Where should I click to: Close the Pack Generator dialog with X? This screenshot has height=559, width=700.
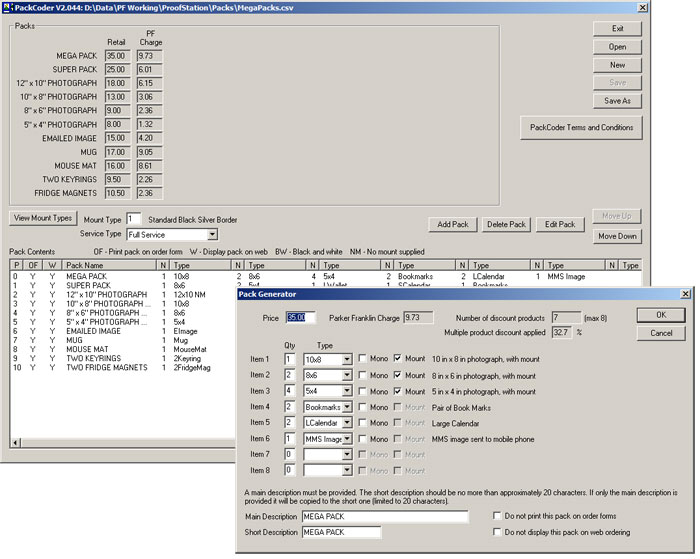click(x=684, y=294)
